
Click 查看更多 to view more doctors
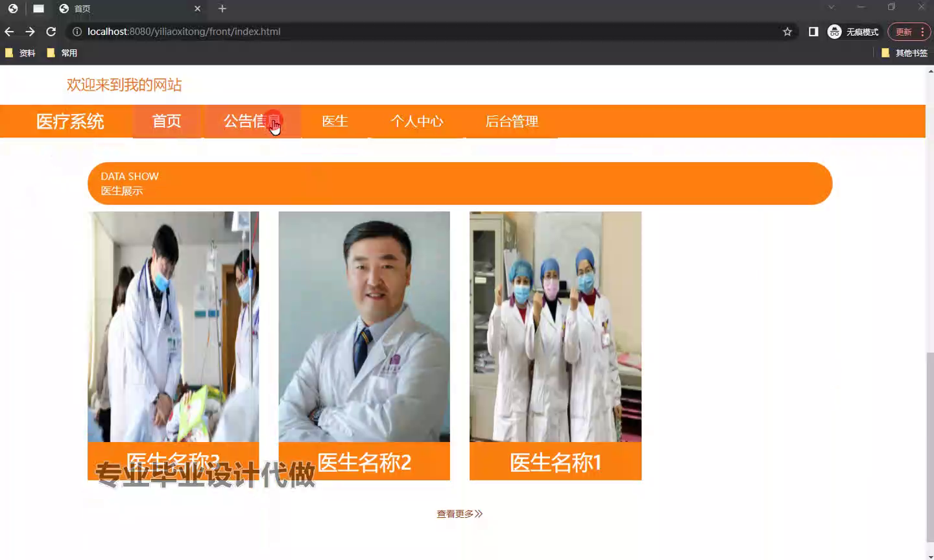tap(459, 514)
